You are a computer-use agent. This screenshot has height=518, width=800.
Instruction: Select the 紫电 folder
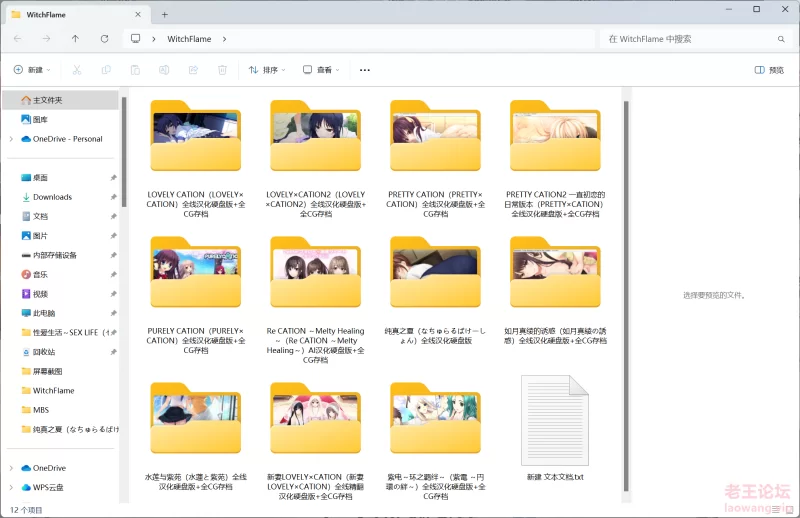point(436,441)
